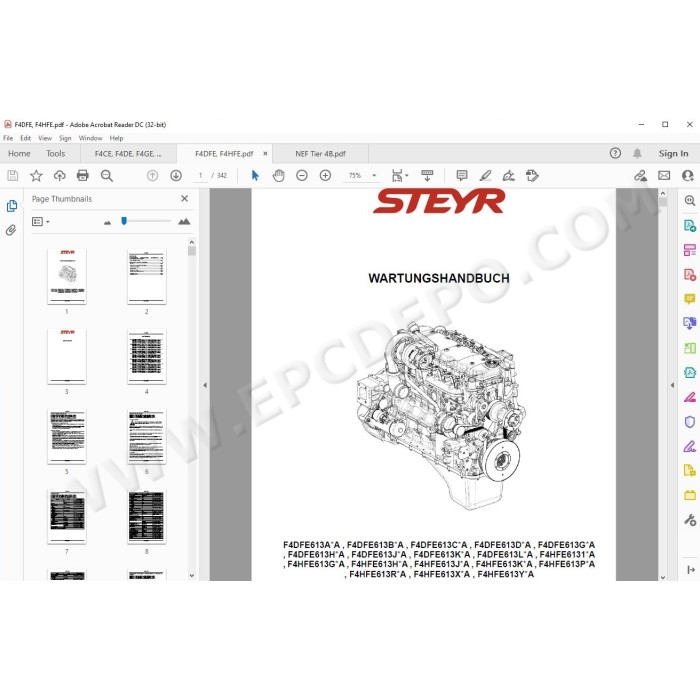Screen dimensions: 700x700
Task: Switch to F4CE, F4DE, F4GE document tab
Action: 128,154
